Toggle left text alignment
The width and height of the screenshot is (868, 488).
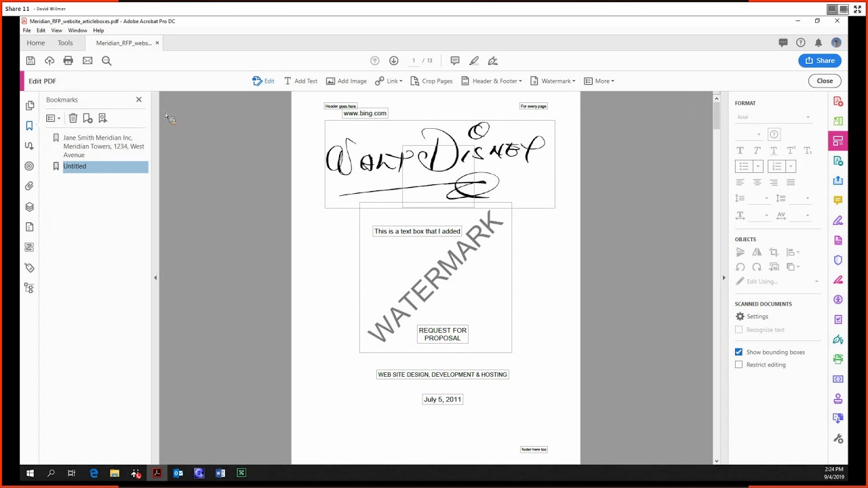740,182
